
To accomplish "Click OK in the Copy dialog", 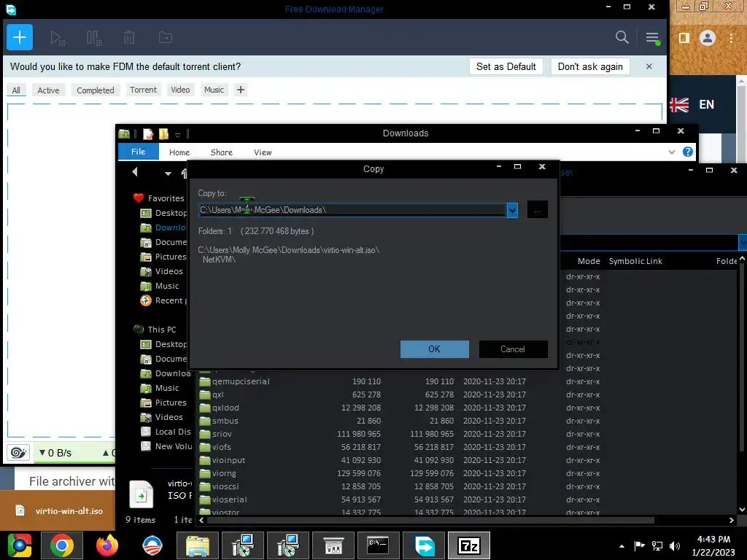I will 435,349.
